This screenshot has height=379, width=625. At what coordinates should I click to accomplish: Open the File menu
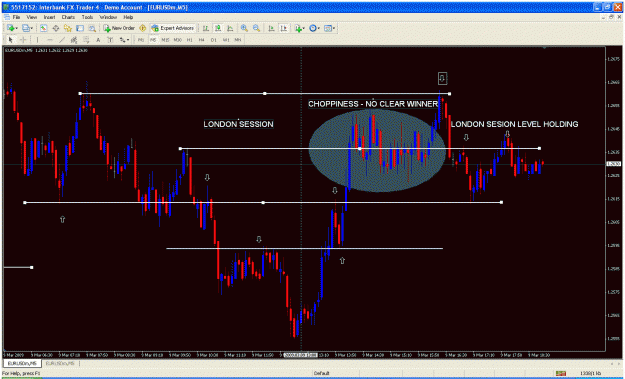16,18
